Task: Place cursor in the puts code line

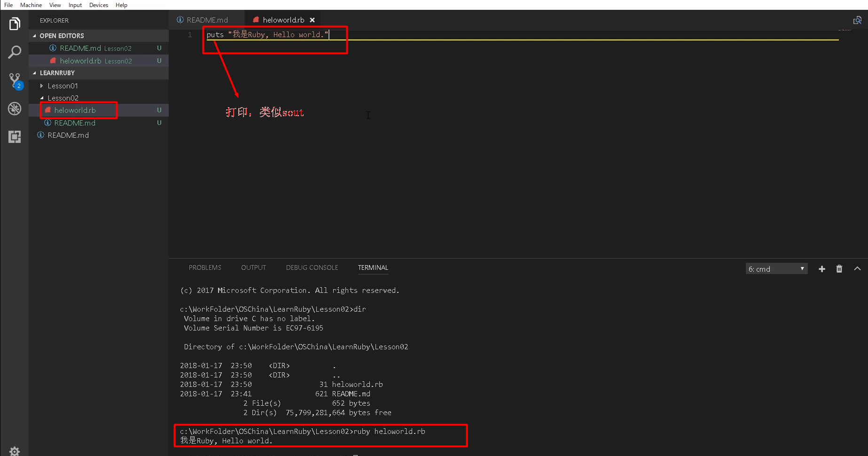Action: 267,35
